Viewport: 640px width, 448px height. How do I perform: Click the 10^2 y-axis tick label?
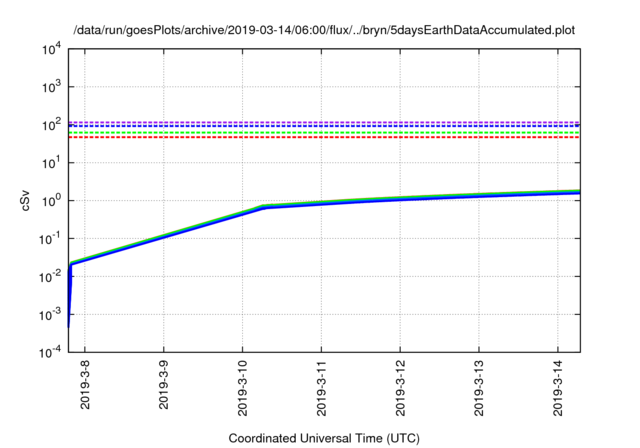[51, 125]
